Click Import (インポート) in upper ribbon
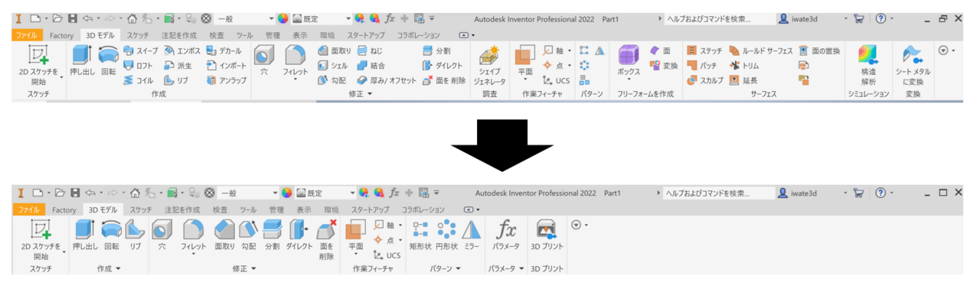The image size is (980, 292). tap(227, 66)
